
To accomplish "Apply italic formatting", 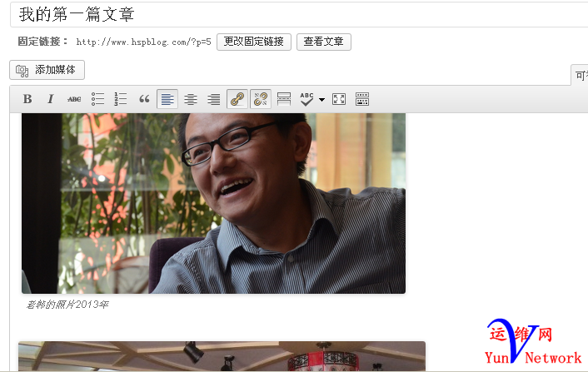I will point(51,99).
